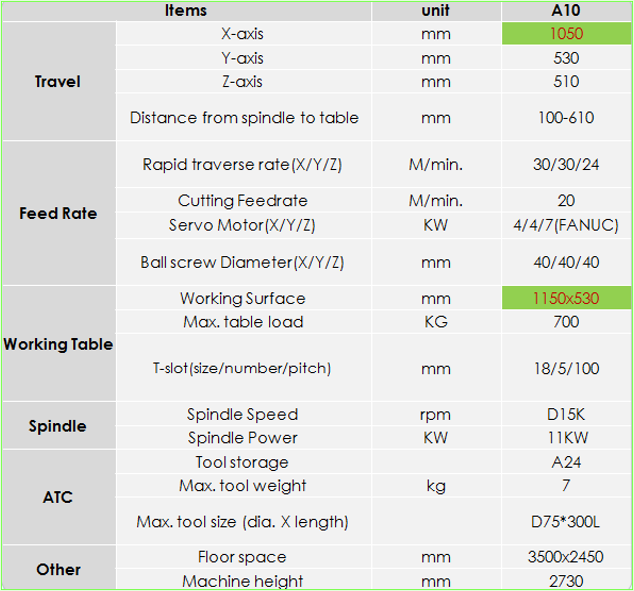Click the ATC category cell
The image size is (634, 591).
pos(59,497)
